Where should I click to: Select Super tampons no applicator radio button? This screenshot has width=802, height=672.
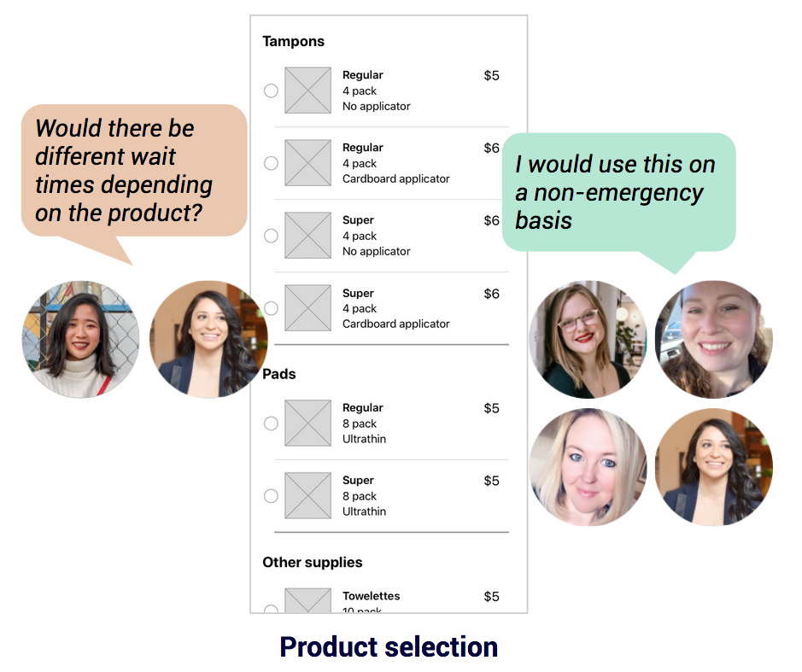point(271,236)
